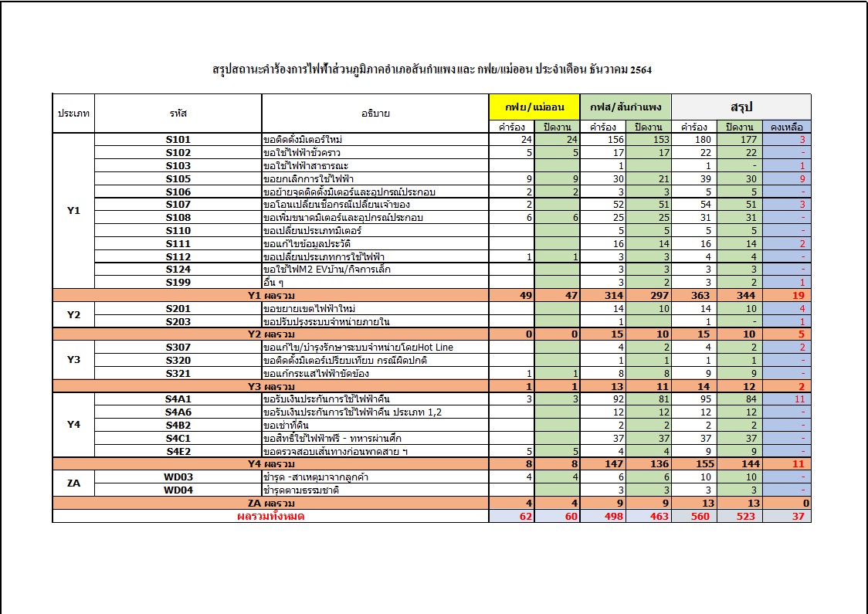
Task: Select คำร้อง subheader under กฟย/แม่ออน
Action: (x=512, y=127)
